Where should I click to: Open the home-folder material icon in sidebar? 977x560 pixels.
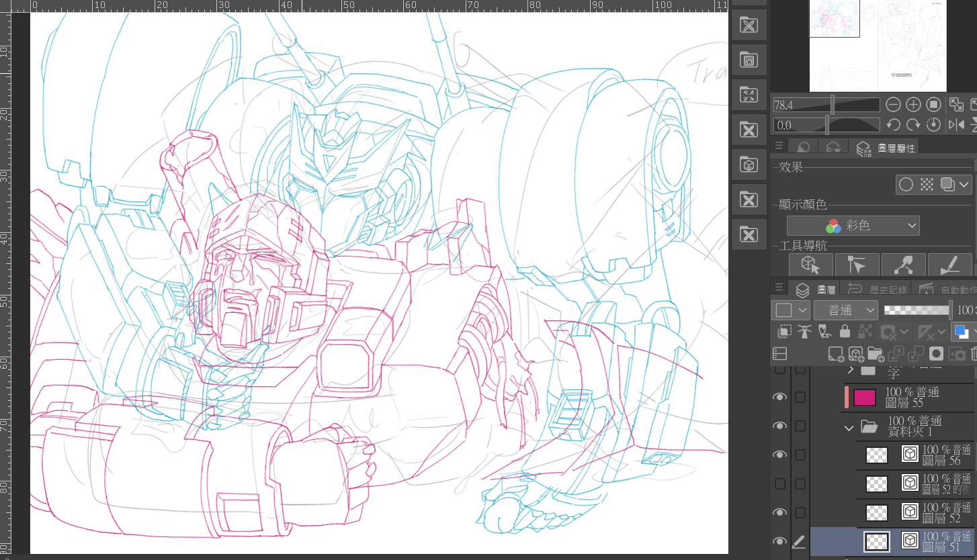click(x=749, y=60)
